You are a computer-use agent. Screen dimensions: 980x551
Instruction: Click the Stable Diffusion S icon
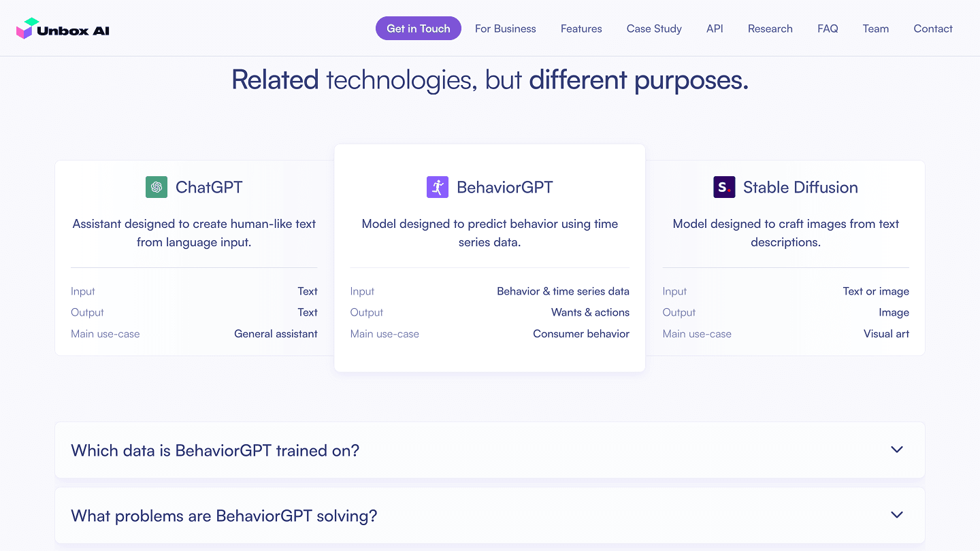(x=724, y=187)
